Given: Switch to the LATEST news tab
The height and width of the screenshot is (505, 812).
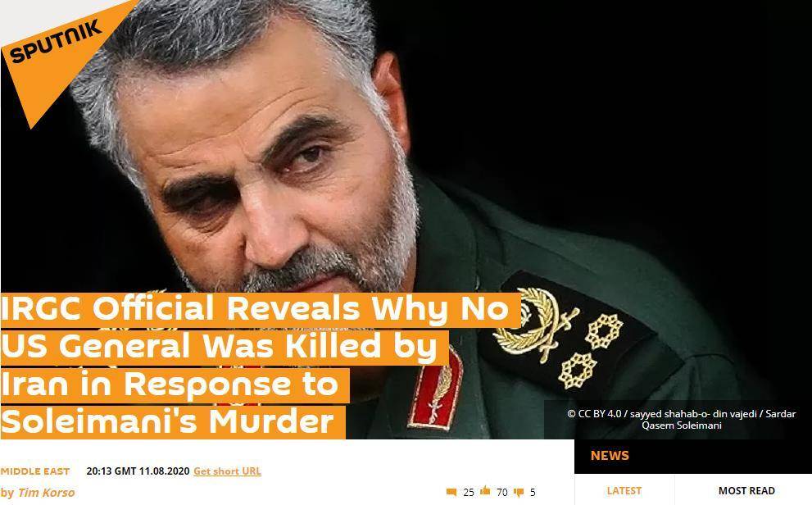Looking at the screenshot, I should 624,490.
